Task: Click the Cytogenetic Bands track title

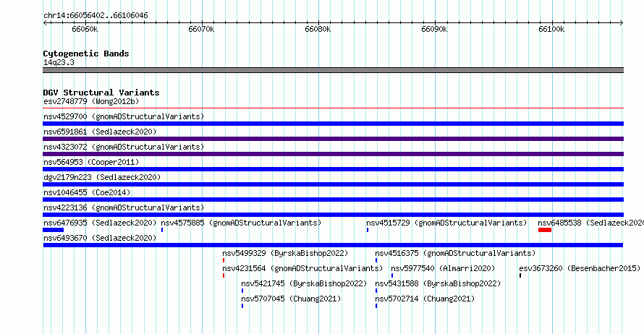Action: [x=86, y=53]
